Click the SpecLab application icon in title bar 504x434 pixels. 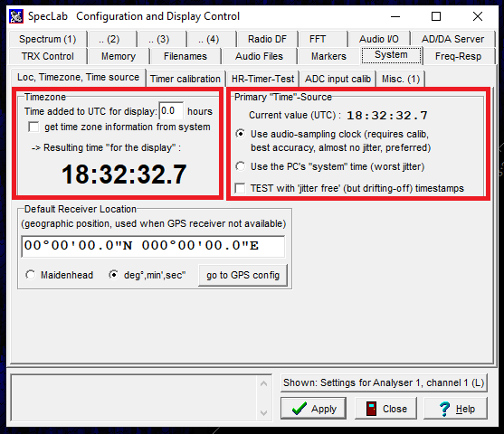[x=16, y=16]
